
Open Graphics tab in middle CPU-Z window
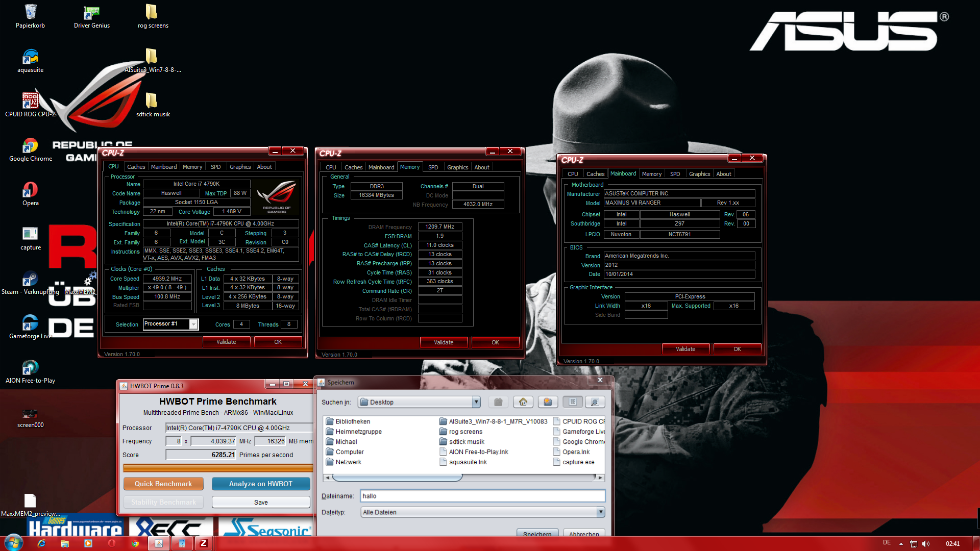[457, 167]
